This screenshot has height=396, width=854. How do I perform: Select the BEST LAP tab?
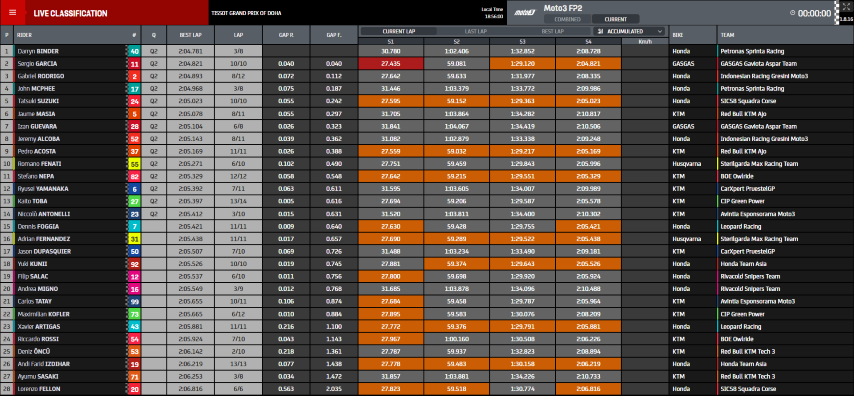coord(552,32)
